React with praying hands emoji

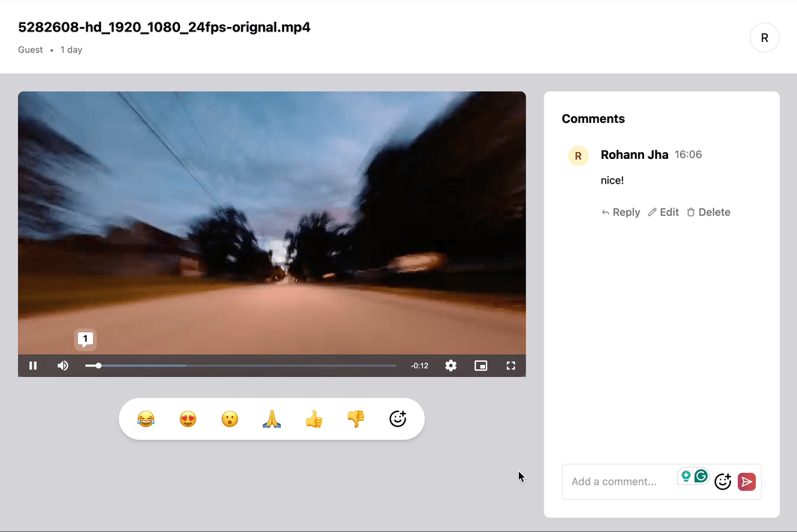(x=272, y=419)
